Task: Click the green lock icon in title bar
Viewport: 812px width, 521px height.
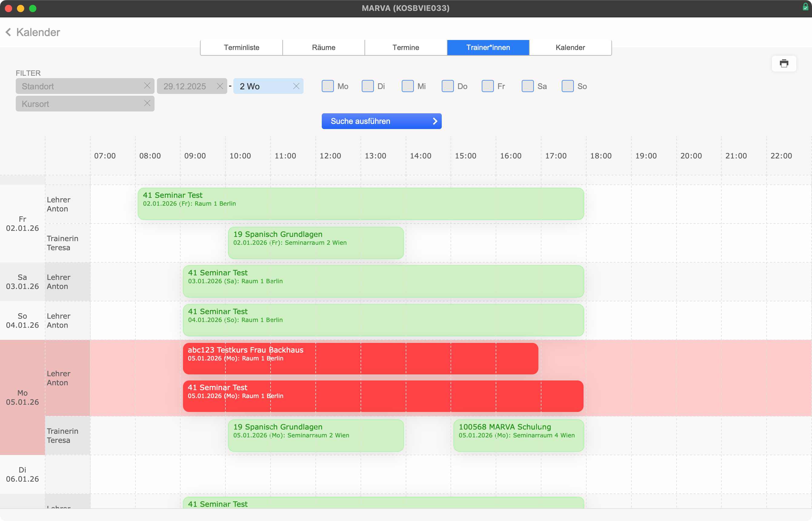Action: (x=806, y=7)
